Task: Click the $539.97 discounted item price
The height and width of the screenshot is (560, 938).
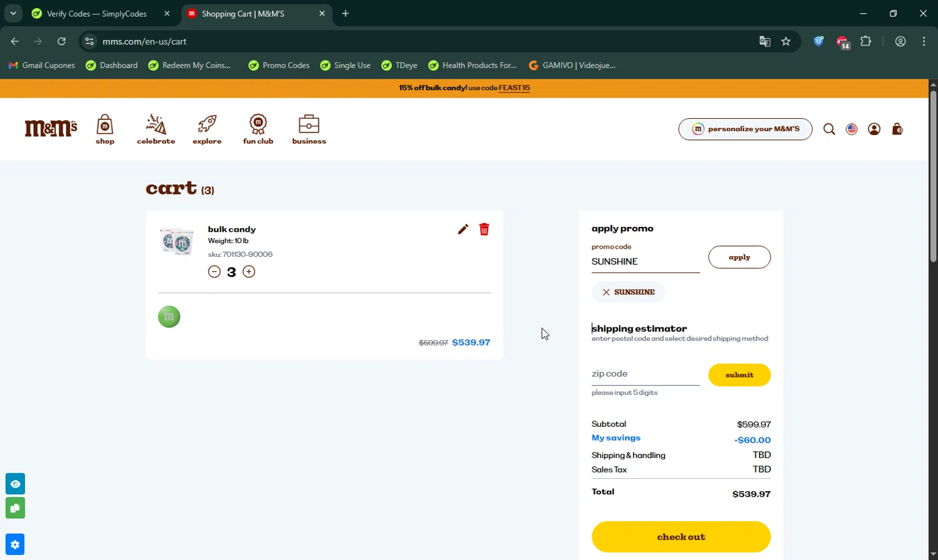Action: 471,342
